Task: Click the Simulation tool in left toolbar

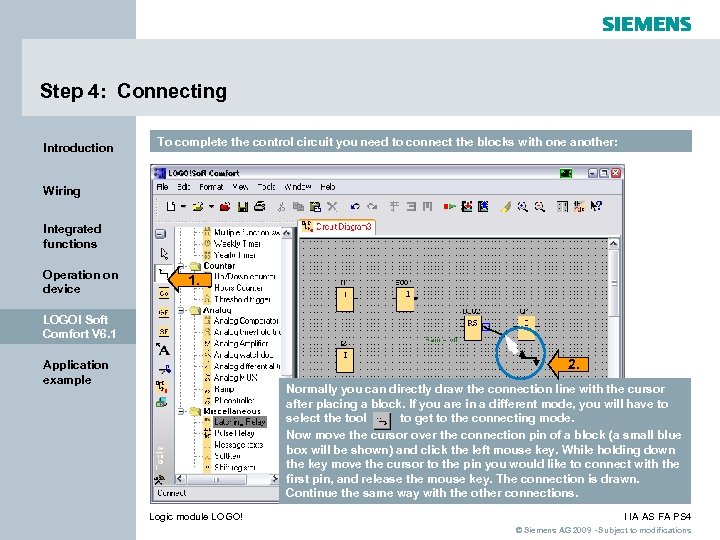Action: tap(161, 386)
